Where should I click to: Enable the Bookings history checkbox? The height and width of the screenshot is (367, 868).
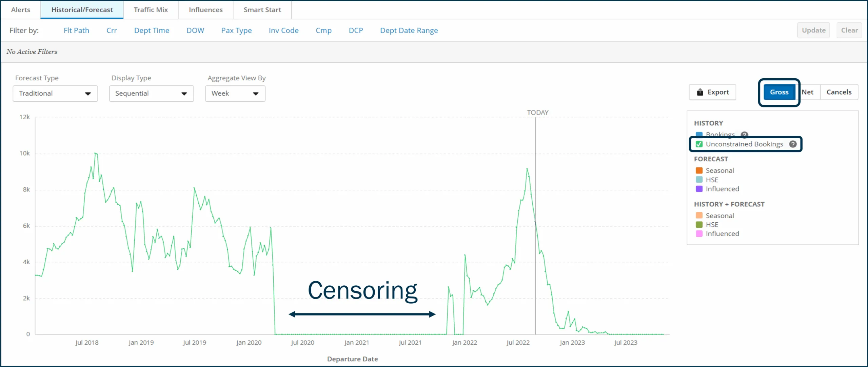pos(699,135)
